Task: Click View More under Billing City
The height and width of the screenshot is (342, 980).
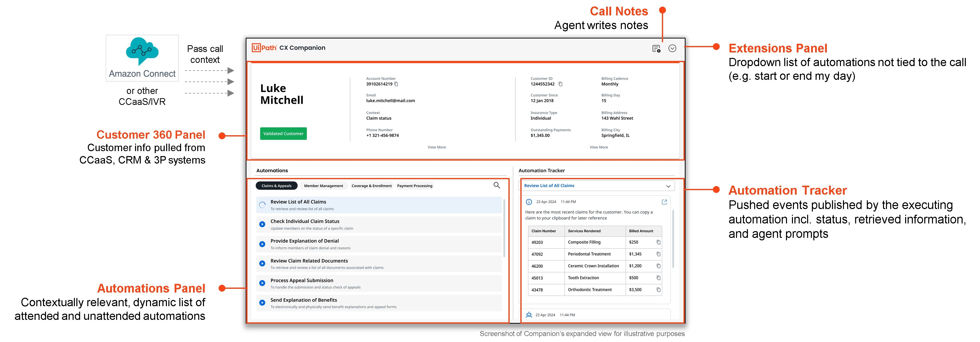Action: pos(599,147)
